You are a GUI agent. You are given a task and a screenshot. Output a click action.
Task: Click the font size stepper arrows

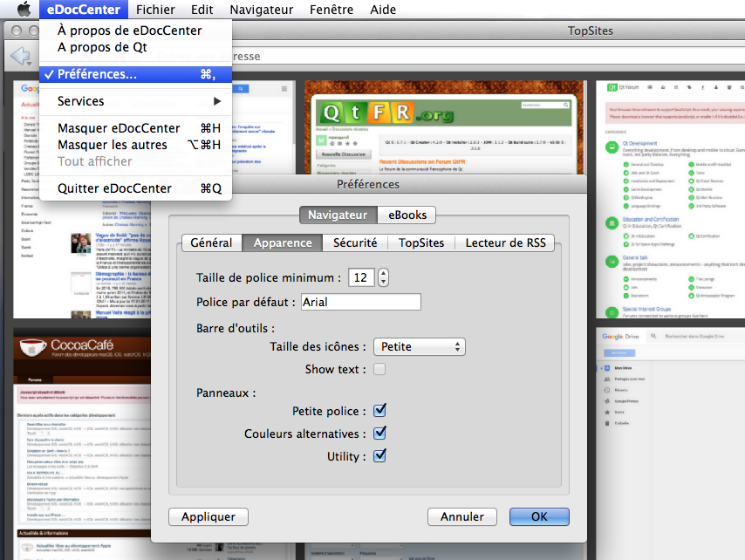[x=384, y=277]
